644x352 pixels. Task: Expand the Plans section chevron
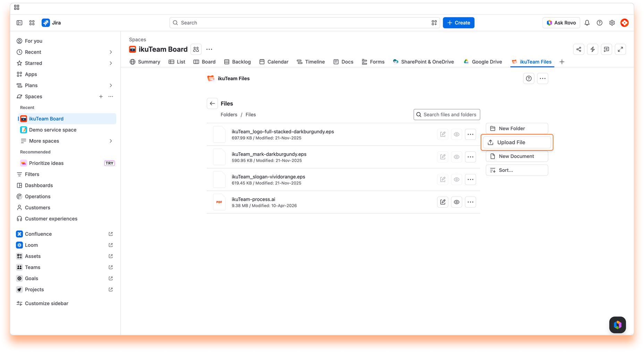tap(111, 85)
